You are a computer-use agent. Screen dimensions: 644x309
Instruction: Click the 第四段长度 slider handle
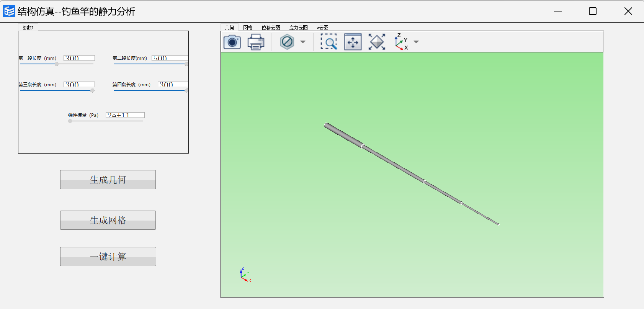coord(186,90)
